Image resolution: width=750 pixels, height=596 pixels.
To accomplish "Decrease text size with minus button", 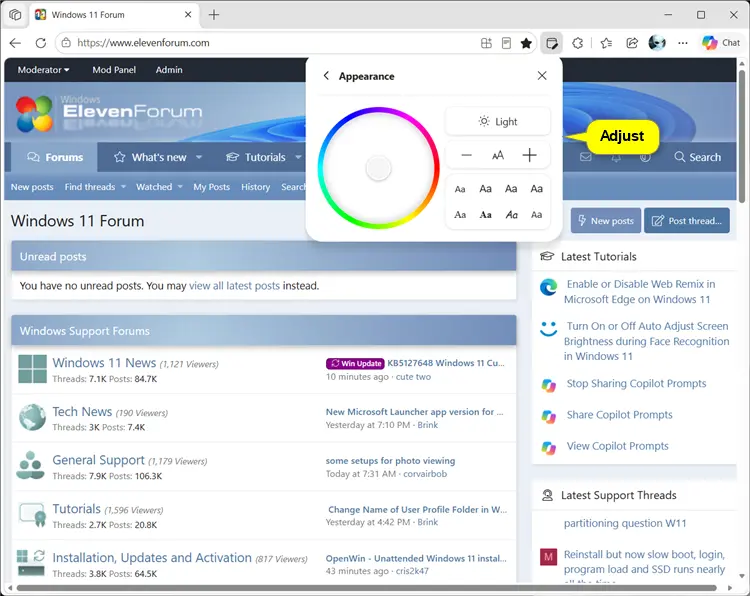I will pyautogui.click(x=466, y=155).
